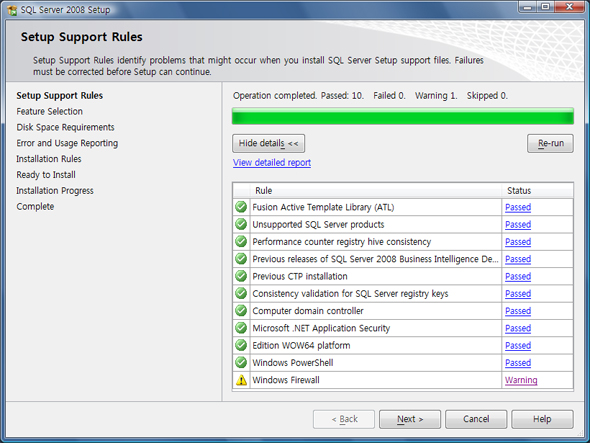
Task: Select Disk Space Requirements step
Action: (65, 127)
